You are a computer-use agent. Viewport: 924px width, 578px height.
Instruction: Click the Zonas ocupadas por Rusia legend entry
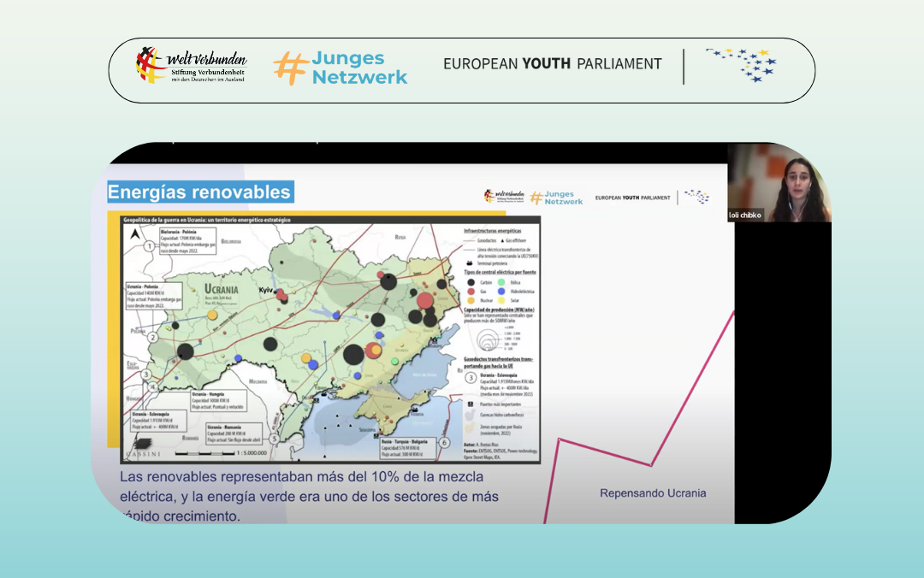pos(494,430)
